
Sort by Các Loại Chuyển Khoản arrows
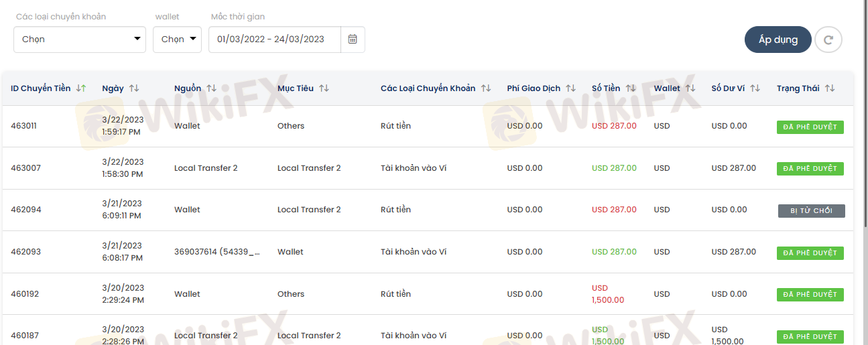(x=486, y=88)
